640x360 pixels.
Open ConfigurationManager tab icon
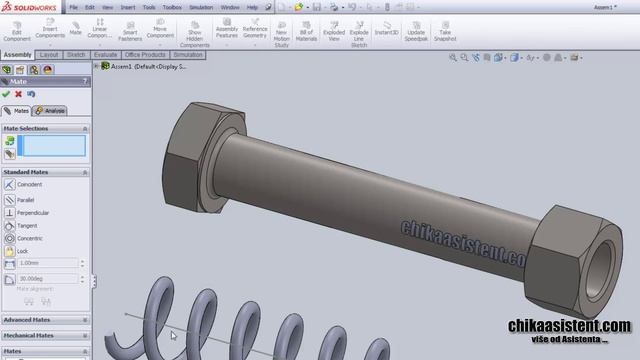[x=34, y=70]
